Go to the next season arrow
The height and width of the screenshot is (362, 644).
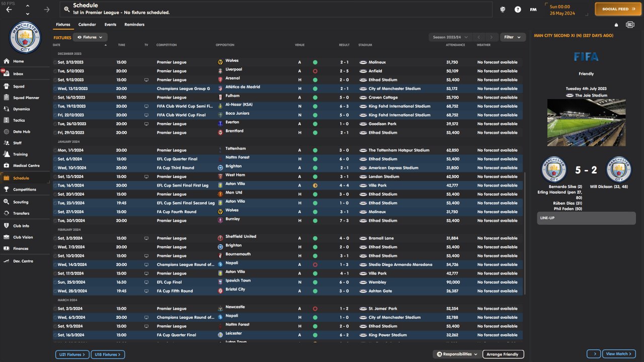[x=492, y=37]
